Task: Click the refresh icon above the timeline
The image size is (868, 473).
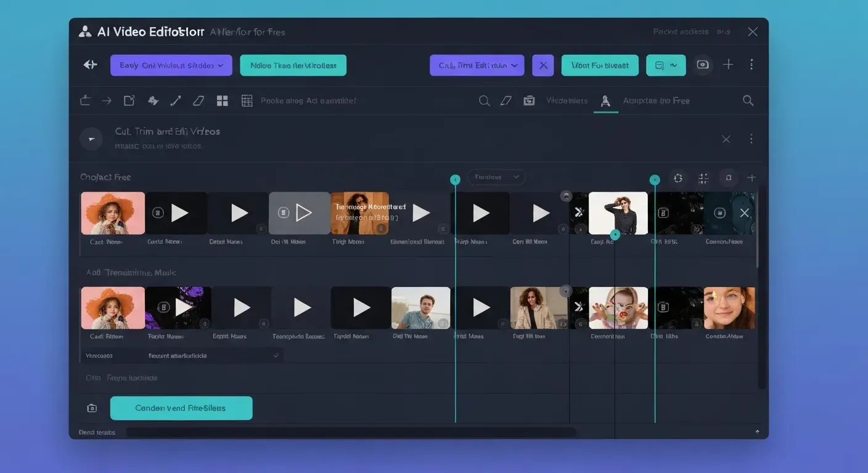Action: pos(678,177)
